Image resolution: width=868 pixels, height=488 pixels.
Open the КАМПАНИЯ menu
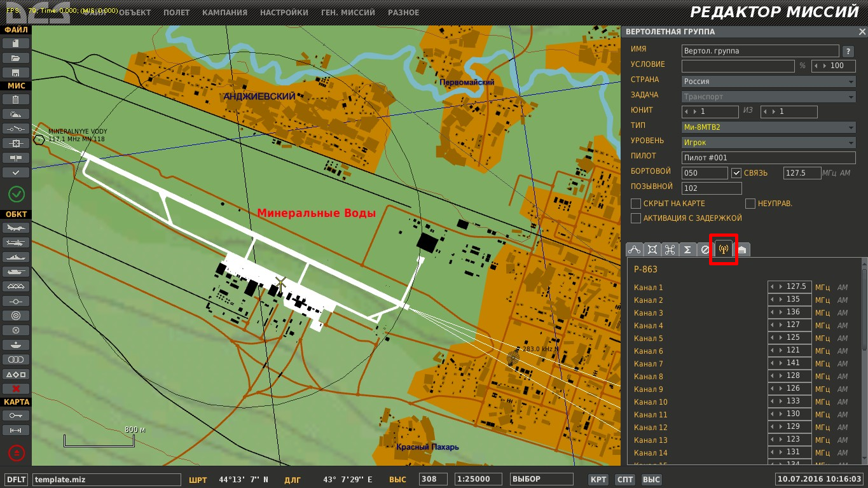click(x=224, y=13)
